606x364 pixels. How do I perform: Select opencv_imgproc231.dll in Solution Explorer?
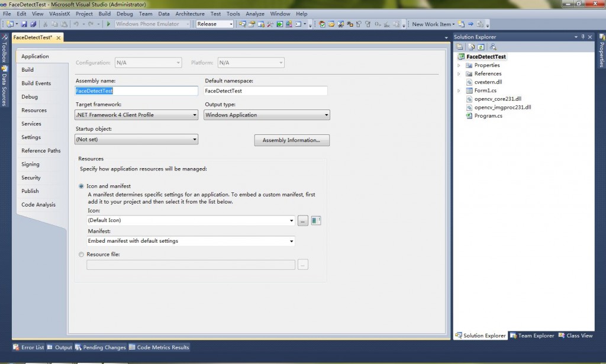(x=502, y=107)
